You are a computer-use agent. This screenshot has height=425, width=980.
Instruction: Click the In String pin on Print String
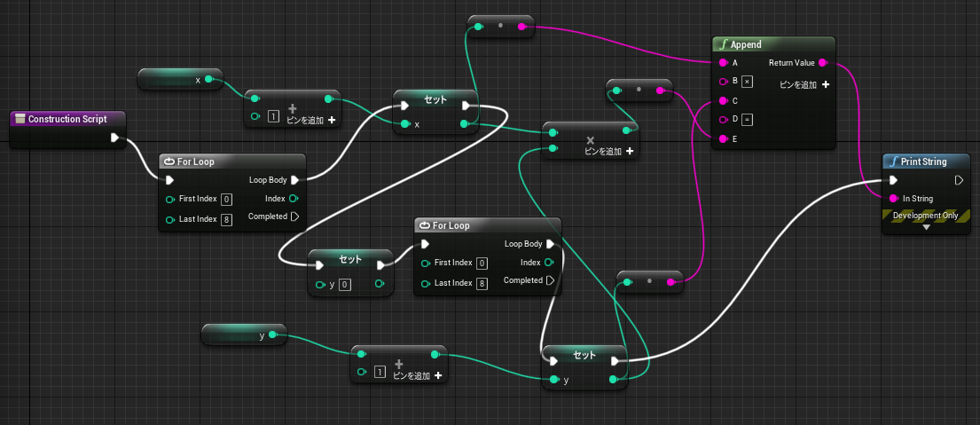[893, 199]
